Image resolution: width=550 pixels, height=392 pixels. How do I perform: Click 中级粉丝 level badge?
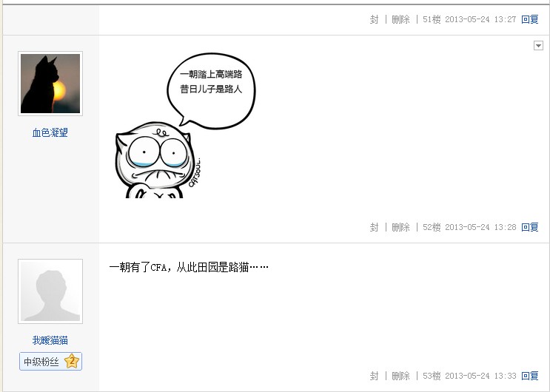(50, 361)
